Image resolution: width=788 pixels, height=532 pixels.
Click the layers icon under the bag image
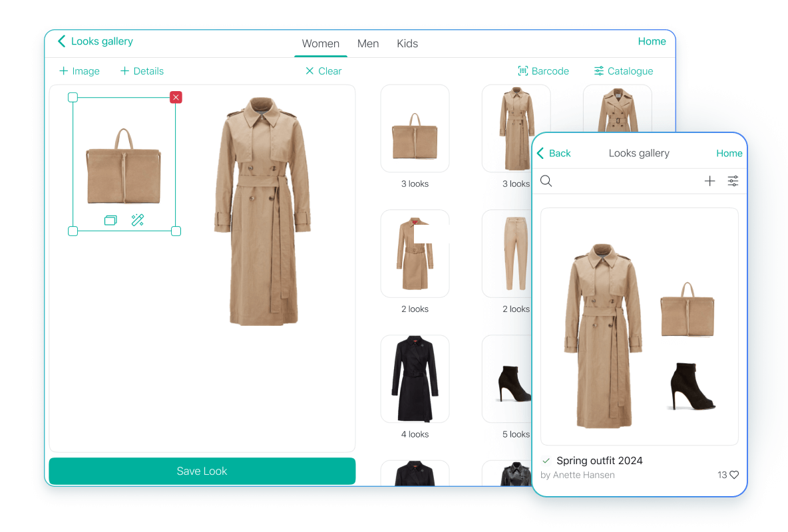click(x=110, y=220)
